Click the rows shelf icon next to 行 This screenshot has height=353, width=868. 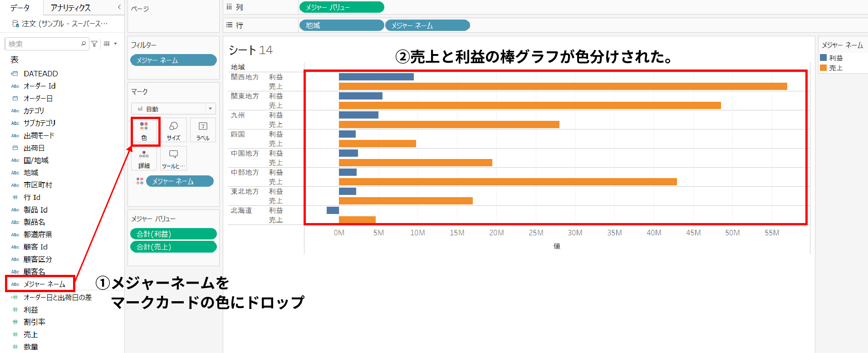(x=229, y=25)
